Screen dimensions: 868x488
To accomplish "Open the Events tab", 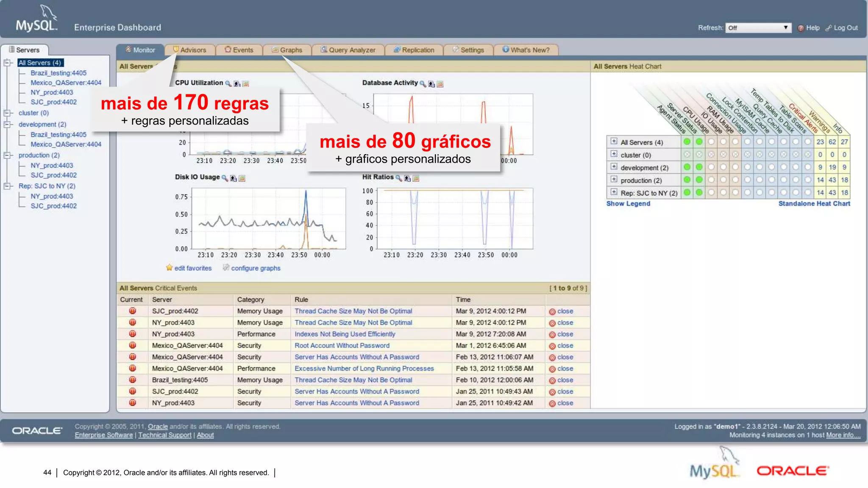I will 239,50.
